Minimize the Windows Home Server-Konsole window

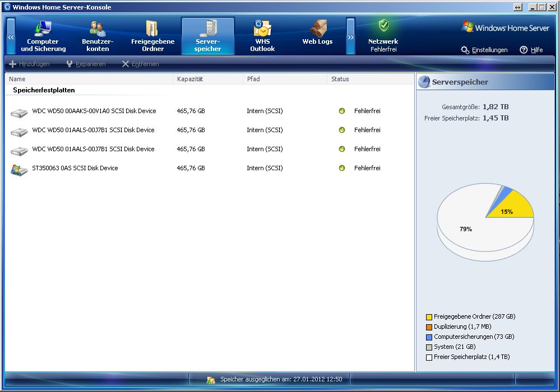(x=533, y=7)
